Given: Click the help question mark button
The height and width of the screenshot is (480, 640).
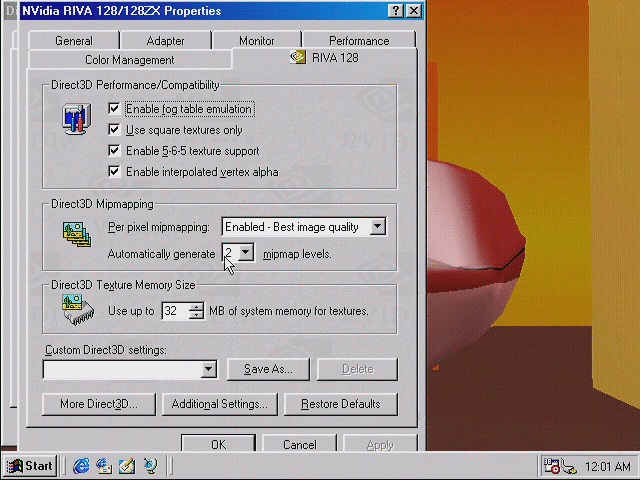Looking at the screenshot, I should 396,11.
